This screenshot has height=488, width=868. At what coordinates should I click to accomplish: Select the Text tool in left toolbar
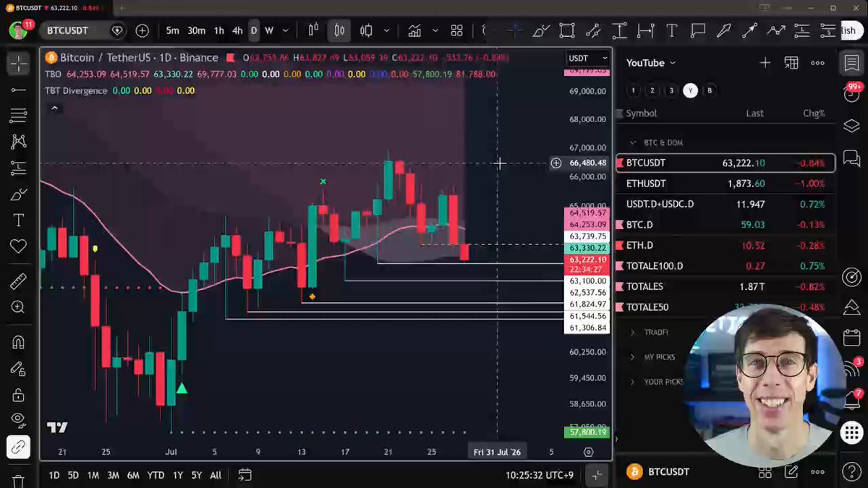(19, 220)
